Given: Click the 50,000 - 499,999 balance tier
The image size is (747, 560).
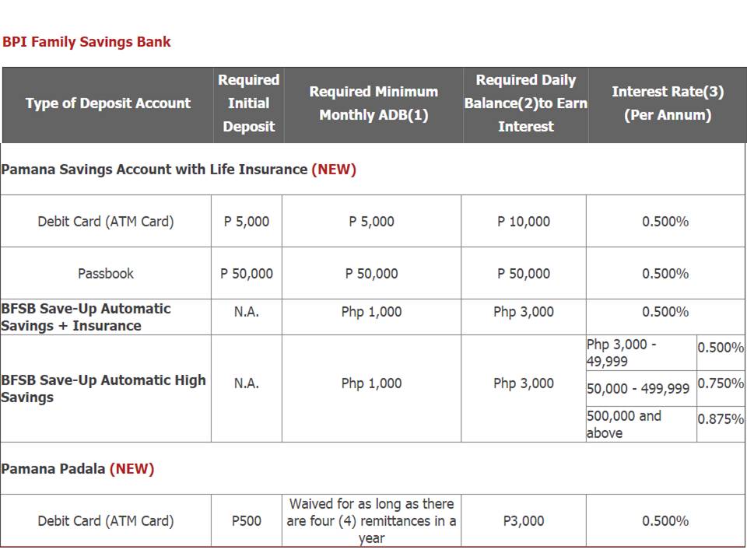Looking at the screenshot, I should pos(638,389).
